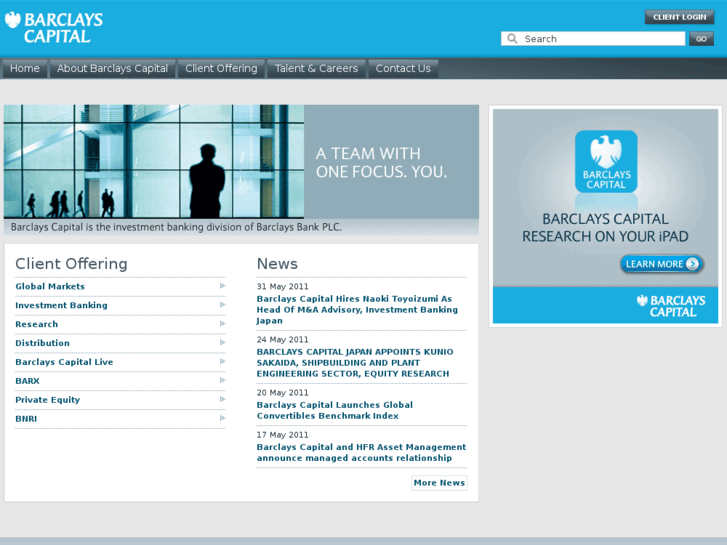The image size is (727, 545).
Task: Expand Private Equity arrow
Action: [223, 399]
